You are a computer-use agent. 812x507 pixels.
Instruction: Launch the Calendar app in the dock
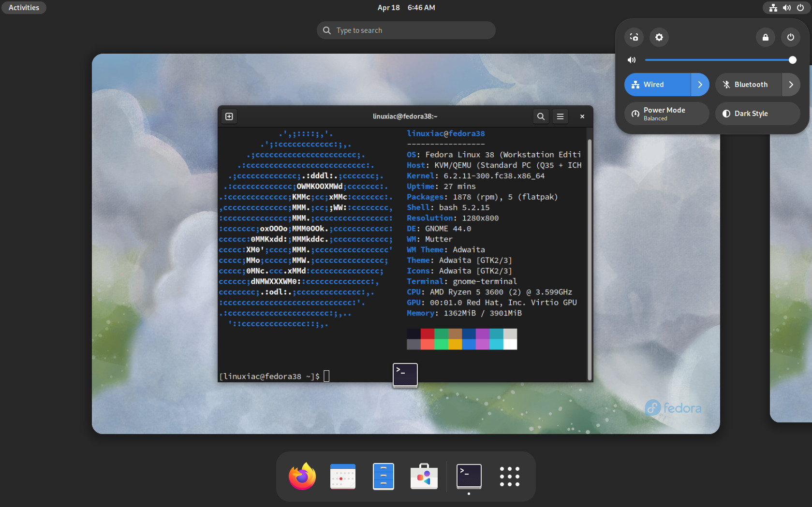[343, 477]
